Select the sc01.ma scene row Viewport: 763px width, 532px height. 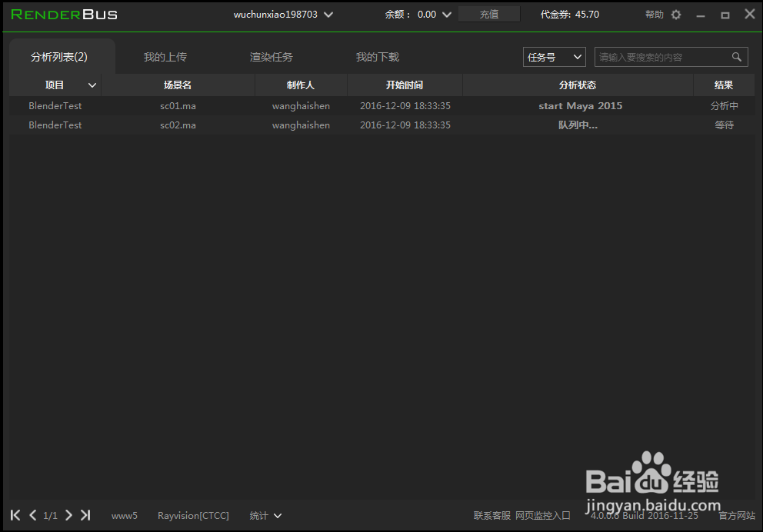coord(381,105)
